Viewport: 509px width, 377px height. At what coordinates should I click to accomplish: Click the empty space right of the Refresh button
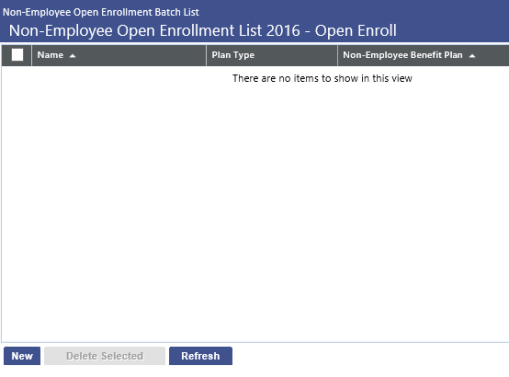coord(370,356)
